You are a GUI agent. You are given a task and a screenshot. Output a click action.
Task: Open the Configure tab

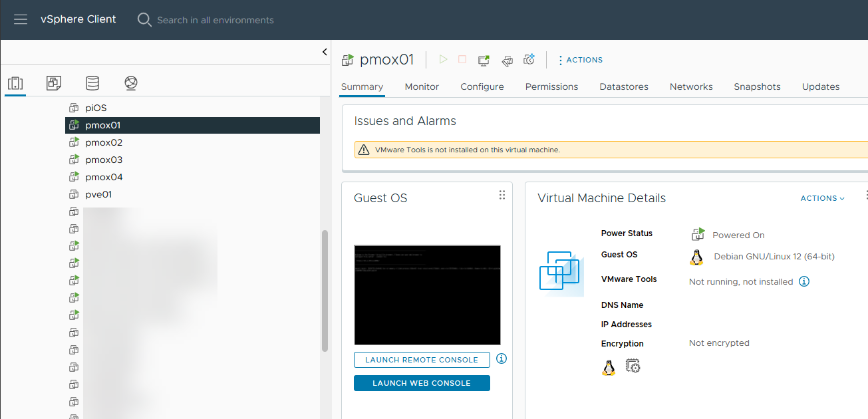point(482,86)
